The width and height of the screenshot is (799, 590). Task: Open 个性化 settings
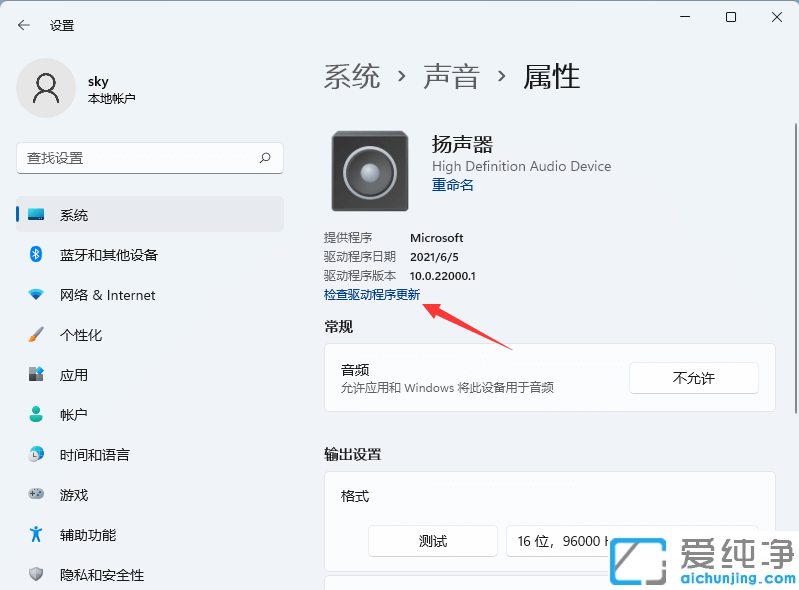tap(150, 334)
